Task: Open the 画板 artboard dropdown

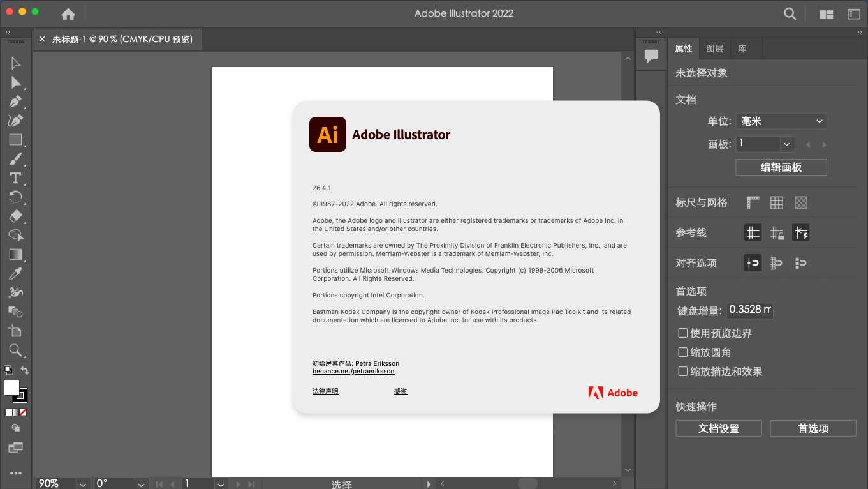Action: click(x=788, y=144)
